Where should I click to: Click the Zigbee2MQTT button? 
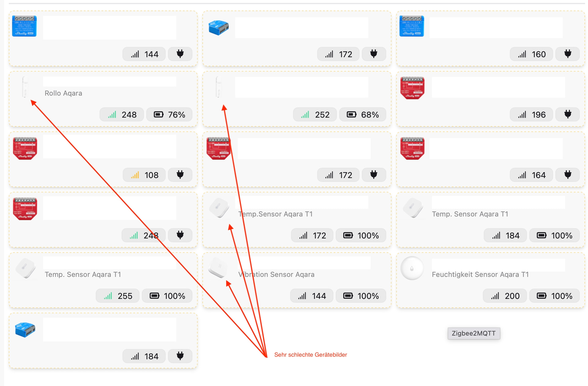474,333
